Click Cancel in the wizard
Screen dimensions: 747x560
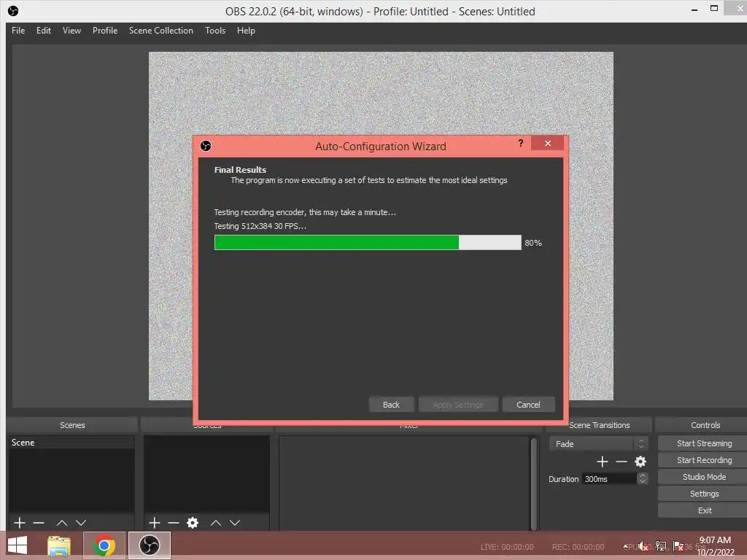coord(528,404)
